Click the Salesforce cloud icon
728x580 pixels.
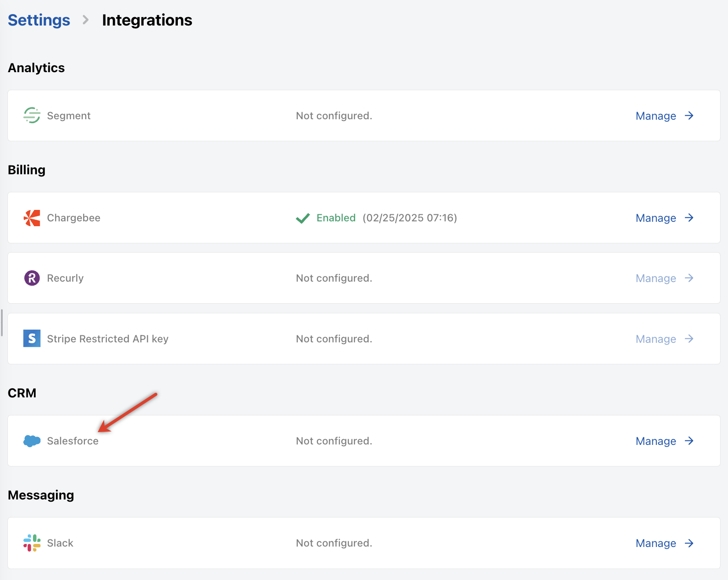pyautogui.click(x=32, y=441)
